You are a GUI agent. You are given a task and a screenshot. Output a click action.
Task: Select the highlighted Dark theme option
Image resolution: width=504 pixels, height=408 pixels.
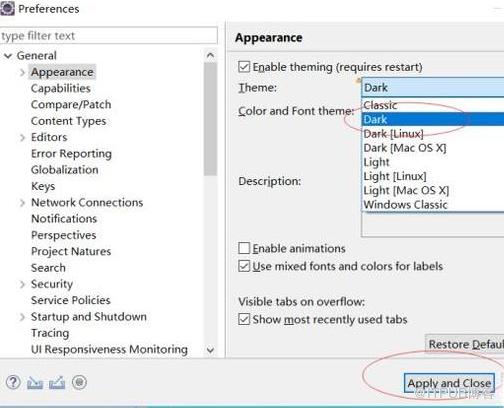pyautogui.click(x=433, y=119)
